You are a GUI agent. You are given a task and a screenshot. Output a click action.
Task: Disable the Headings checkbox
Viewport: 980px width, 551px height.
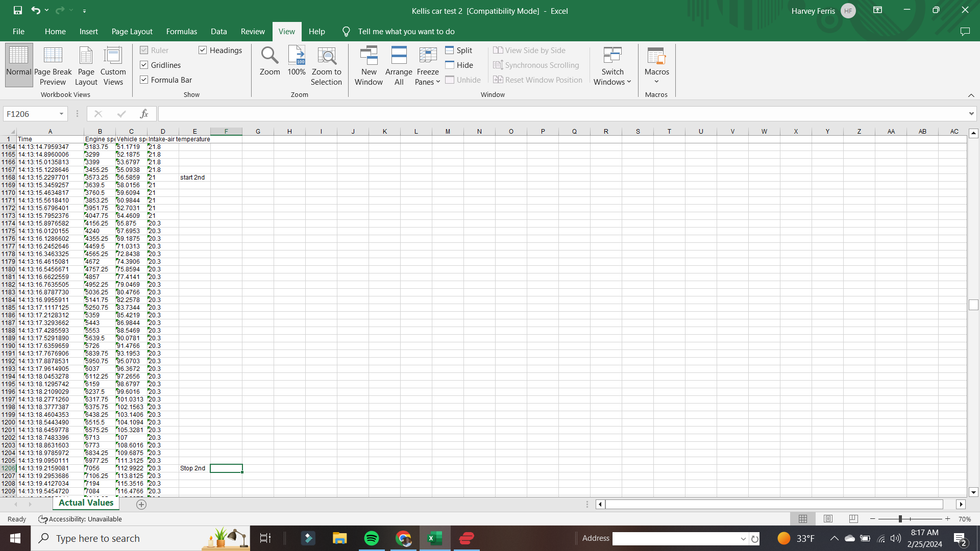[x=203, y=50]
